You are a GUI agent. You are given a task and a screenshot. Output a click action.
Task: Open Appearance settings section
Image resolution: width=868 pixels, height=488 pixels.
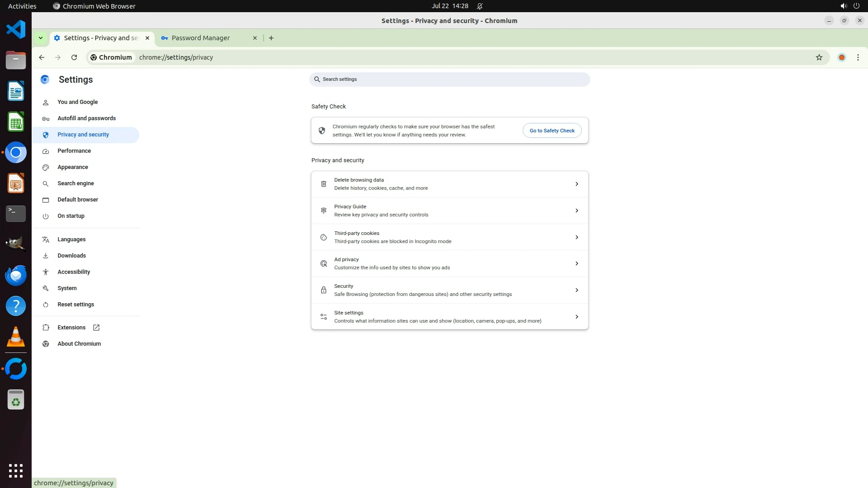point(72,167)
